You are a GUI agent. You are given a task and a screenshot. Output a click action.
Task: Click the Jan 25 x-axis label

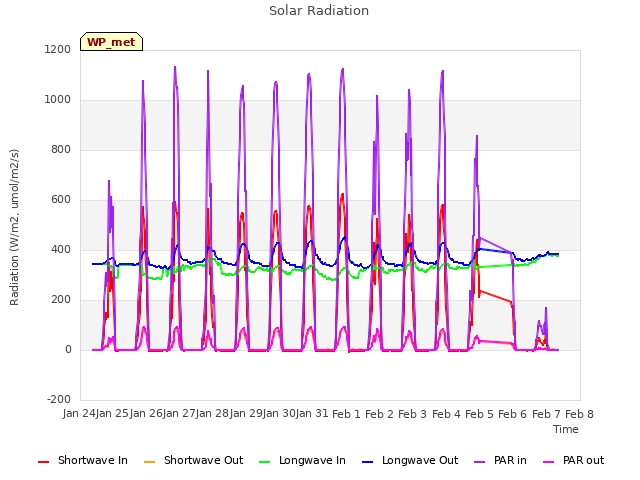coord(112,414)
